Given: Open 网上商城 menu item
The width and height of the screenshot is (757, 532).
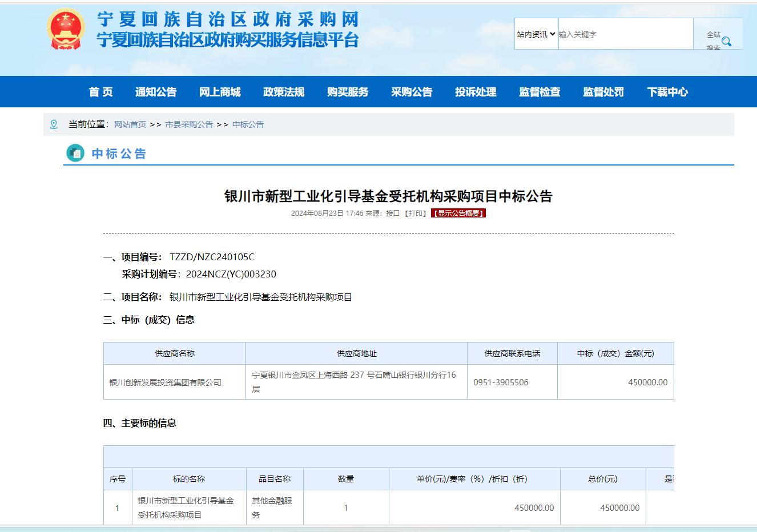Looking at the screenshot, I should [220, 92].
